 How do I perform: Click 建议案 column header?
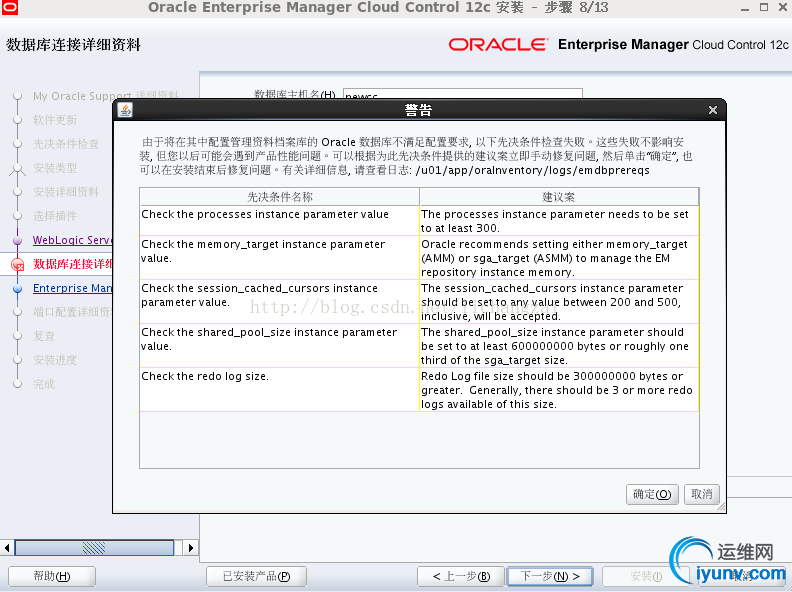click(559, 196)
